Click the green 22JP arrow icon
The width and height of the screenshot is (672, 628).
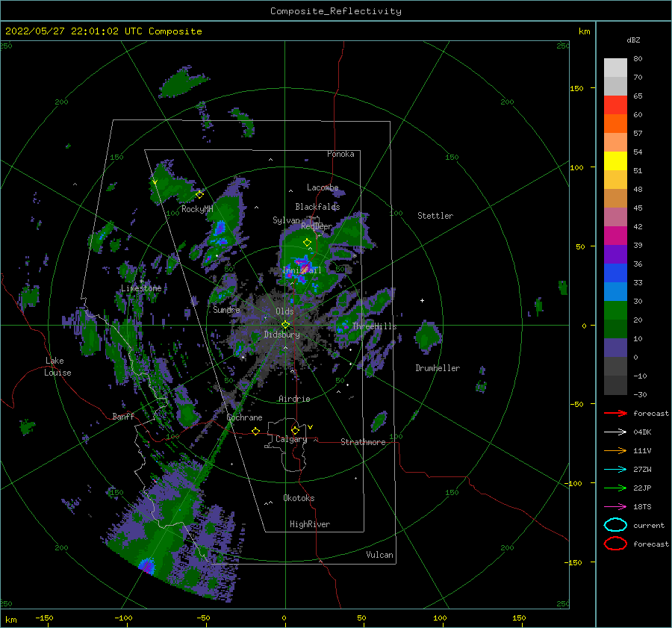click(615, 488)
